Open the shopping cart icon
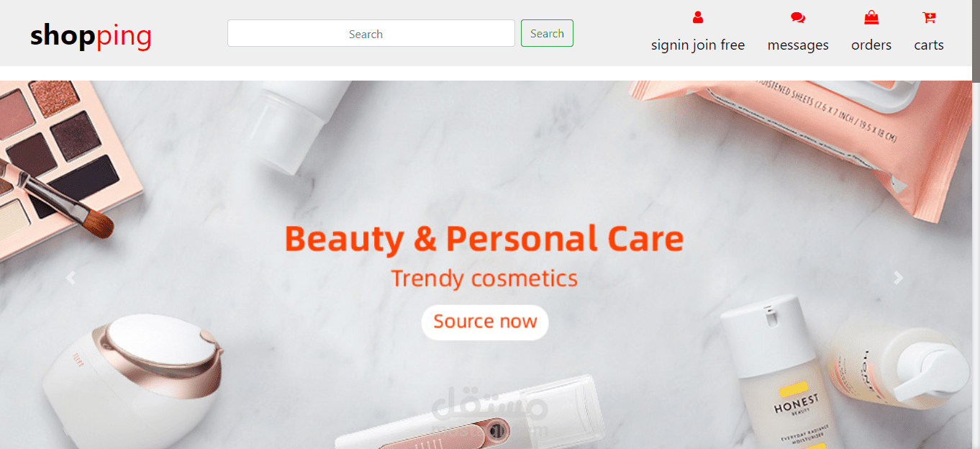This screenshot has height=449, width=980. tap(929, 17)
